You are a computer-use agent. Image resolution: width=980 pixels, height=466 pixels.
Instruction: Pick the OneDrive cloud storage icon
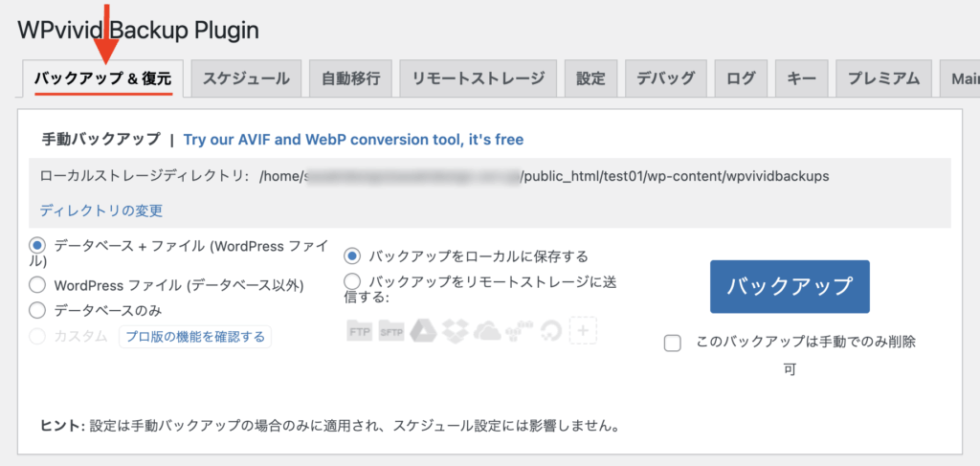point(489,330)
